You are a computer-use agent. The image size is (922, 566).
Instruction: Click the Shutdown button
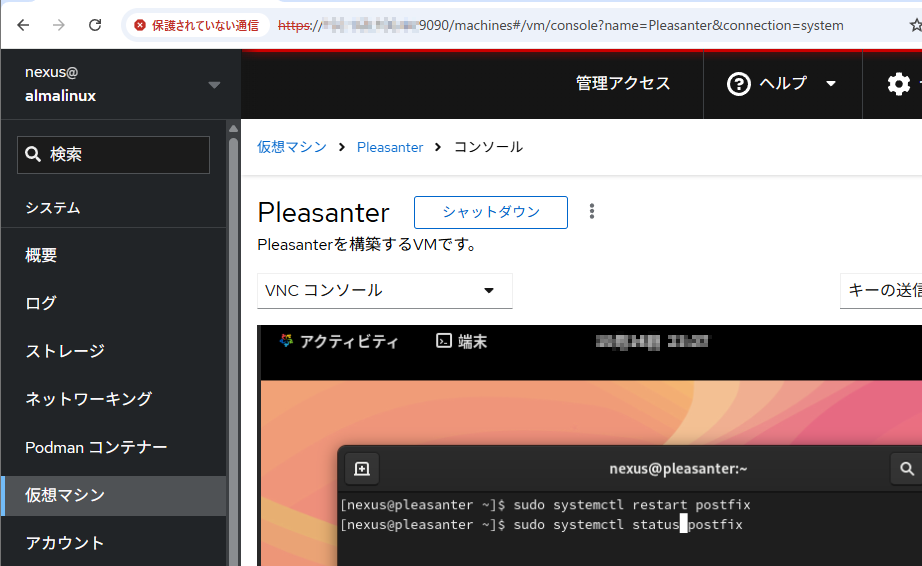491,212
